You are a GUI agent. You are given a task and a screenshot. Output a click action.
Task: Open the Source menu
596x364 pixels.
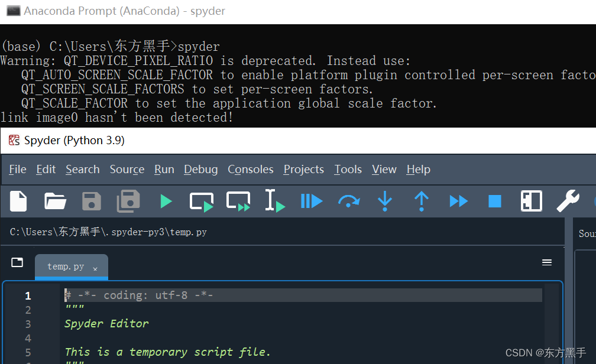click(x=127, y=169)
